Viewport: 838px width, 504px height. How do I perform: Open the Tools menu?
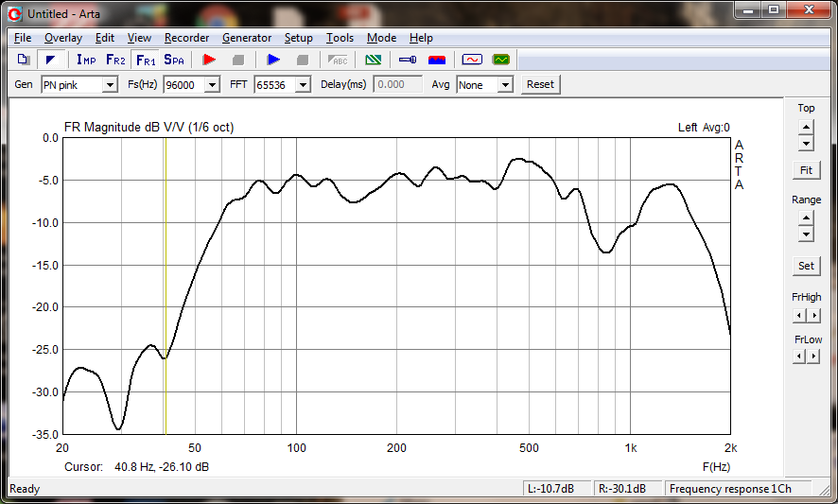[x=340, y=38]
